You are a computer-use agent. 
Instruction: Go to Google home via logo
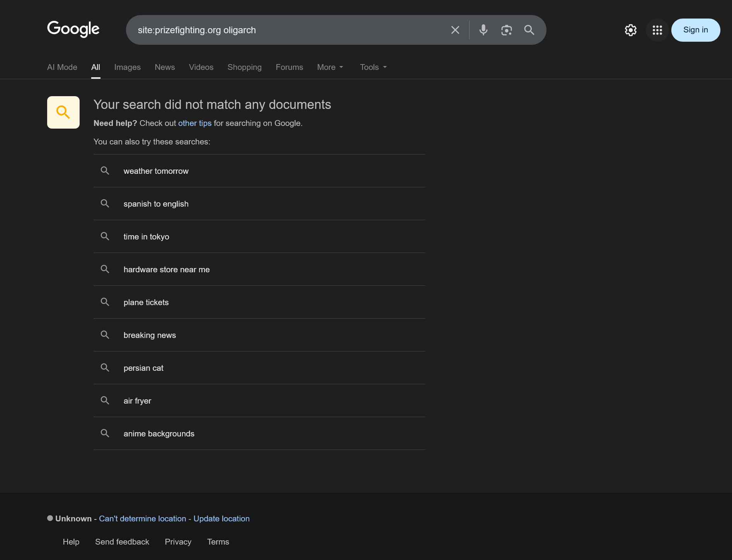pos(73,29)
